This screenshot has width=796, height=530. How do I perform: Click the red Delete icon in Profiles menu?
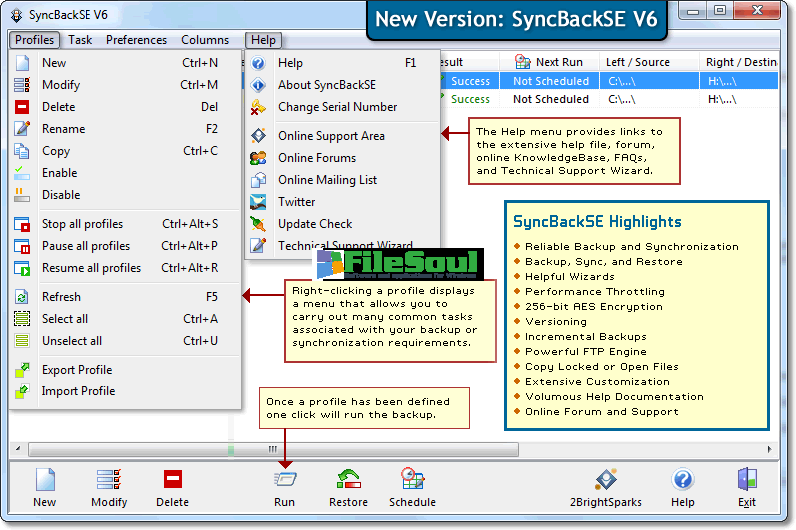pos(22,107)
